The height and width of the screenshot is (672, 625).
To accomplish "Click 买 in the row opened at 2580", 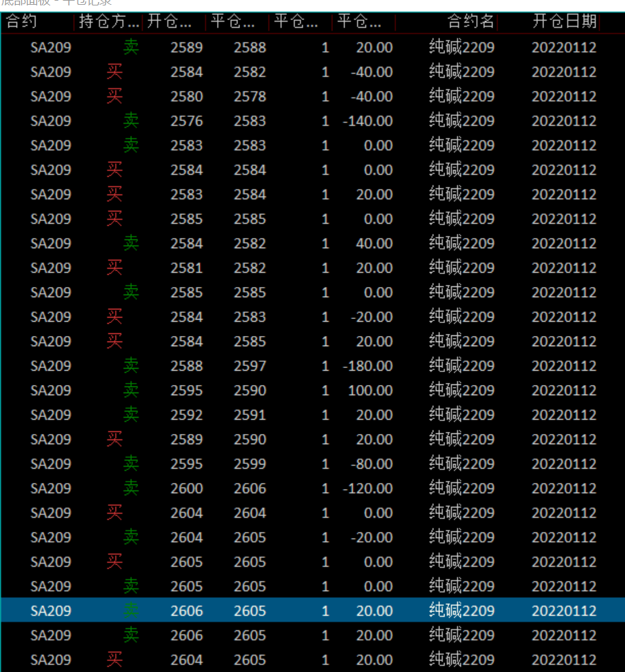I will [x=114, y=96].
